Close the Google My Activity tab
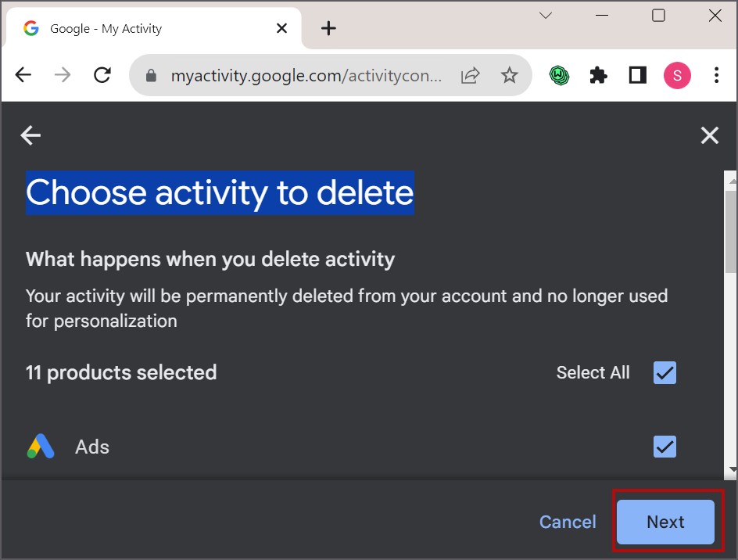738x560 pixels. (x=282, y=29)
